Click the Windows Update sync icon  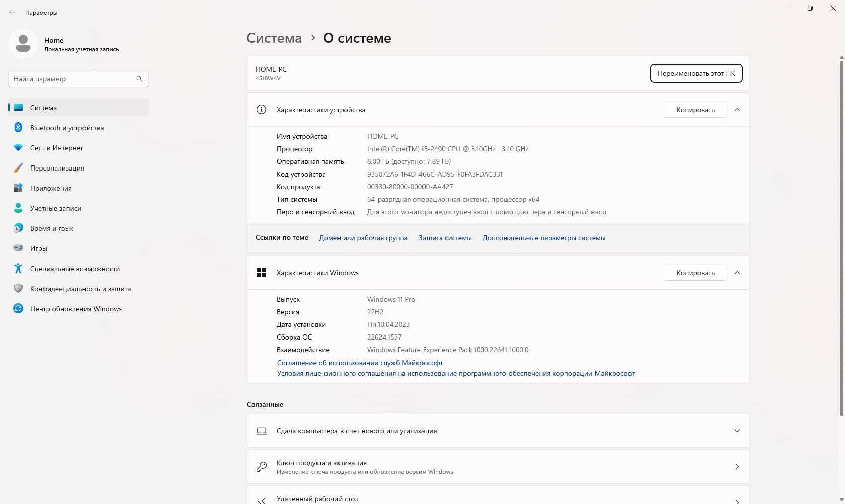[x=18, y=309]
